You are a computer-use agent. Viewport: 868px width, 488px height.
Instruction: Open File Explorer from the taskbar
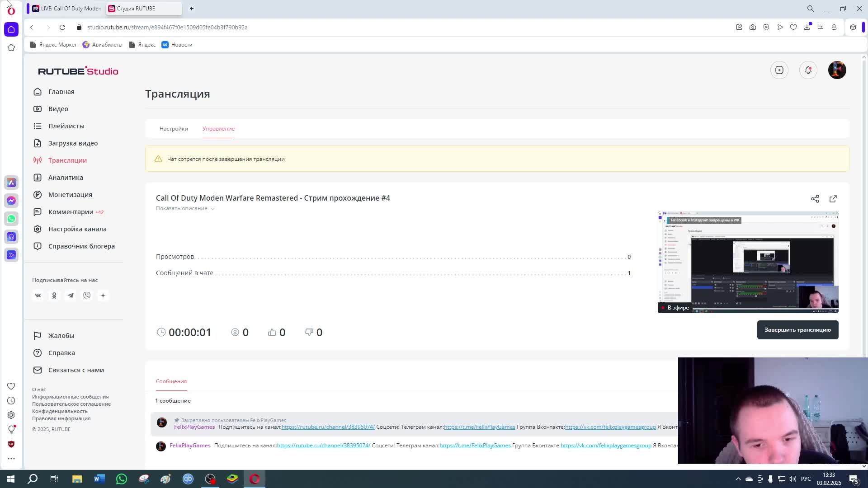point(77,479)
